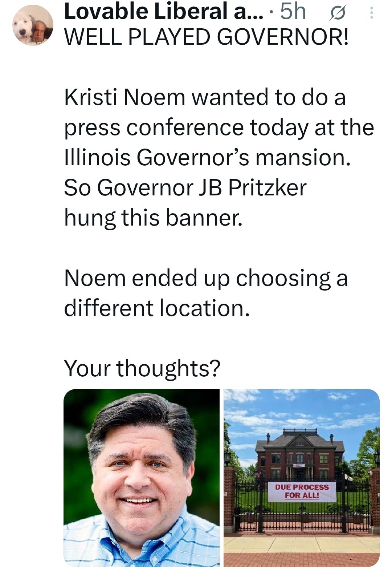The width and height of the screenshot is (392, 567).
Task: Click the Kristi Noem press conference line
Action: pyautogui.click(x=205, y=97)
